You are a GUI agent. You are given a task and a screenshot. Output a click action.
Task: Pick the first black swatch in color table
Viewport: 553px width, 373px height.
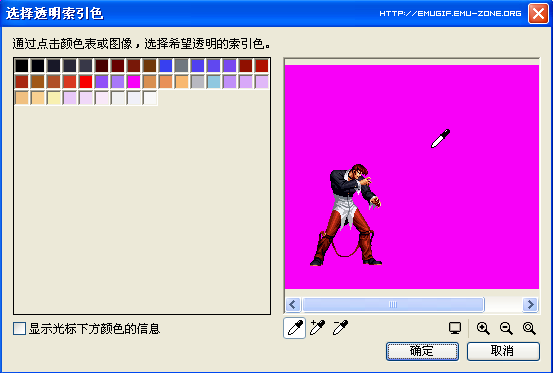[x=22, y=66]
